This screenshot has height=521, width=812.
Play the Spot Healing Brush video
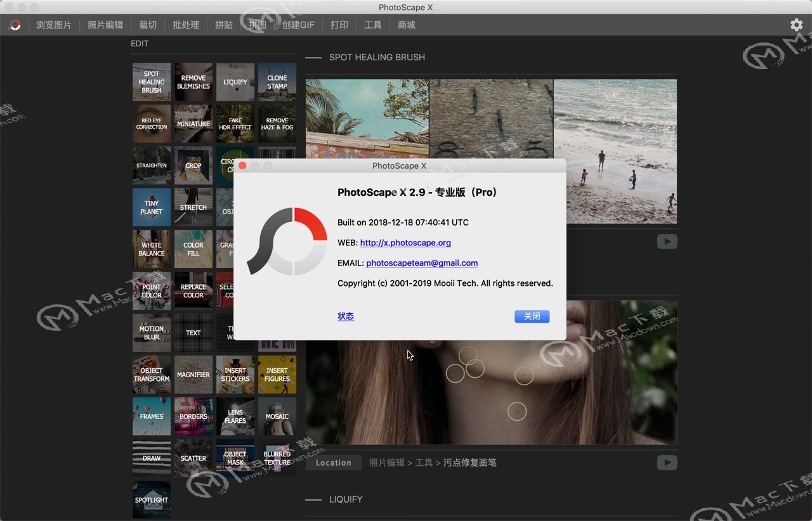click(667, 241)
